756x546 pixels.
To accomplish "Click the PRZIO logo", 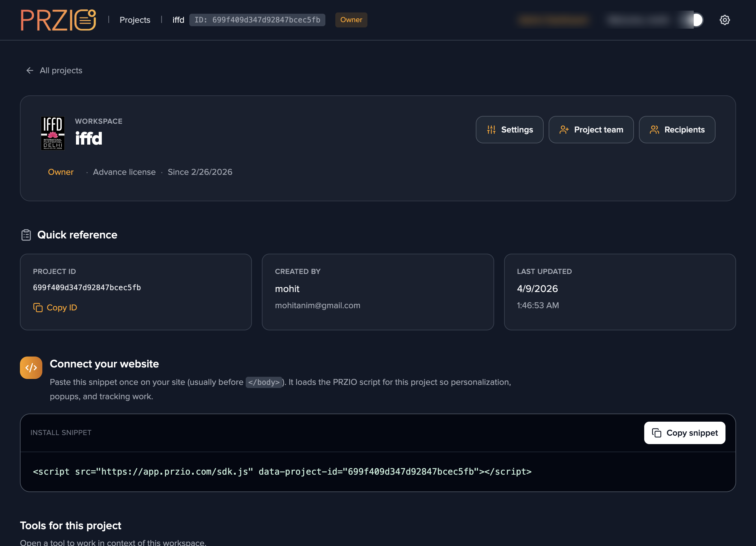I will 58,20.
